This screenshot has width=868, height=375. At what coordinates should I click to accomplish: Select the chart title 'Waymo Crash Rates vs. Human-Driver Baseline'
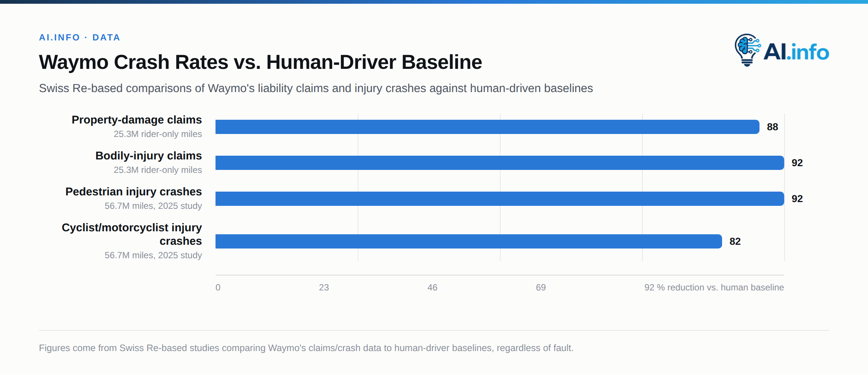(x=260, y=62)
